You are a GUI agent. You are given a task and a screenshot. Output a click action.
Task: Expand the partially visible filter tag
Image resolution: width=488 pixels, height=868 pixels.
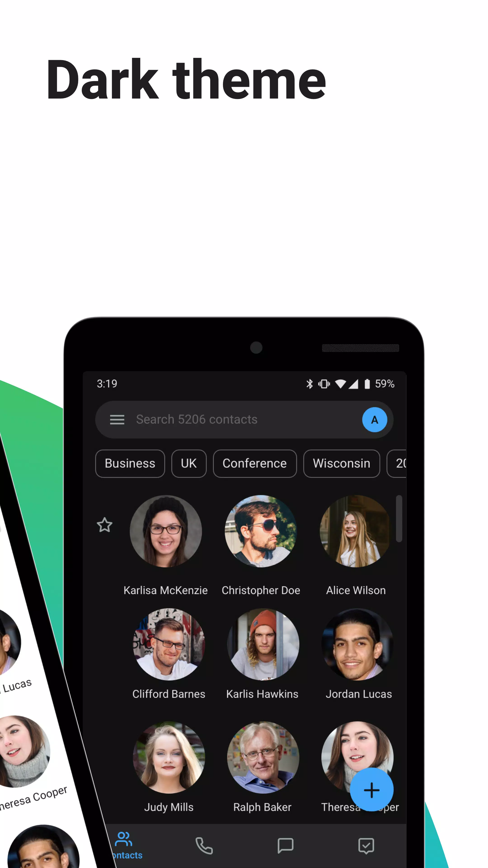point(399,463)
